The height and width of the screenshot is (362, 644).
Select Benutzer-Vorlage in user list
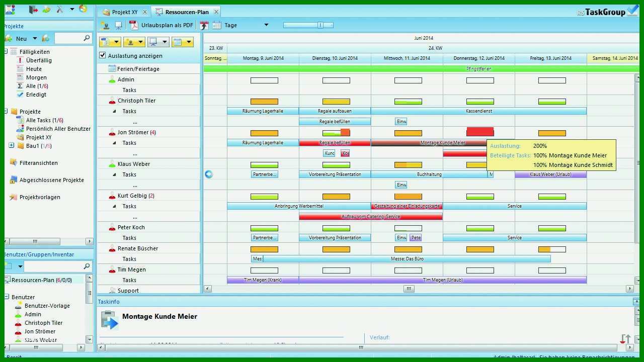47,306
